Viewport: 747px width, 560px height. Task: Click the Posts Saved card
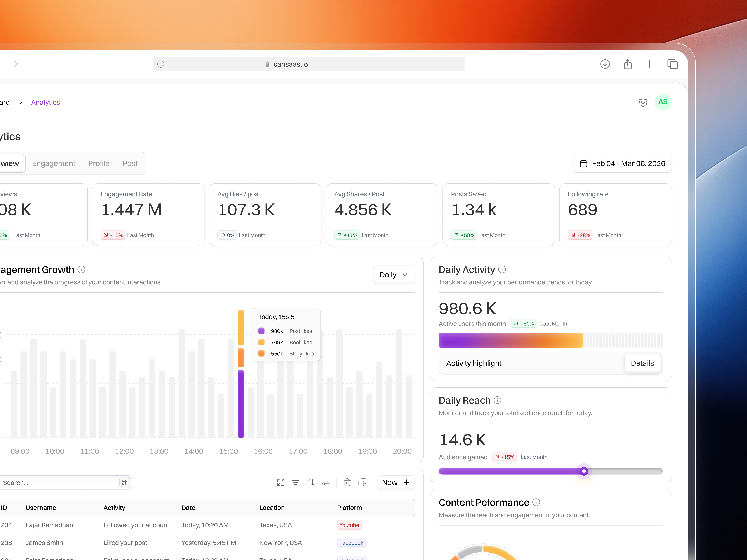499,214
